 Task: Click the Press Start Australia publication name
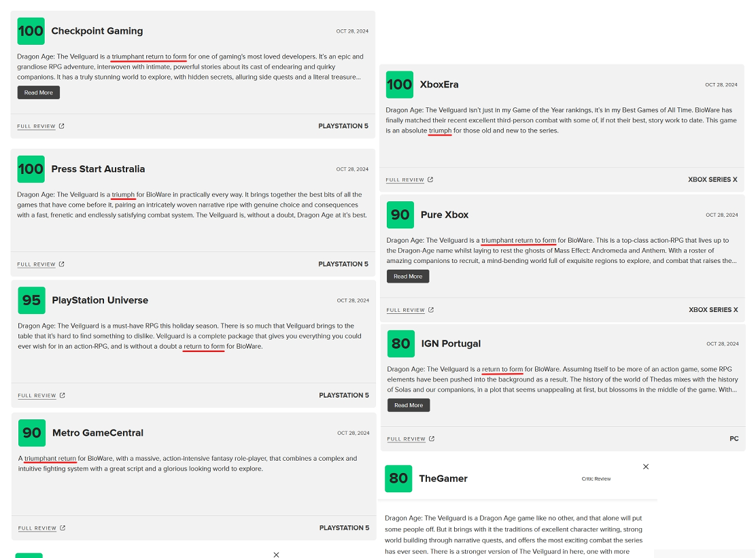point(98,169)
